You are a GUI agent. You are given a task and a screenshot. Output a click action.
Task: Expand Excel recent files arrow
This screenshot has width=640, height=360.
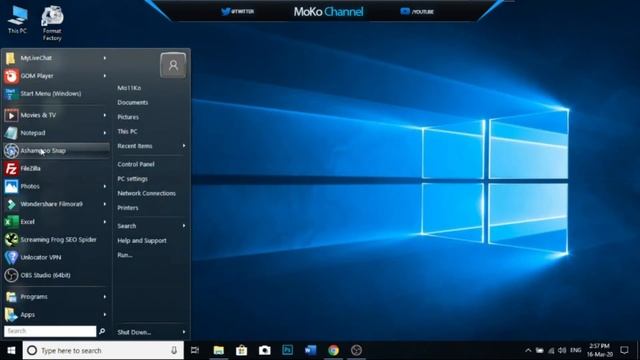coord(105,222)
